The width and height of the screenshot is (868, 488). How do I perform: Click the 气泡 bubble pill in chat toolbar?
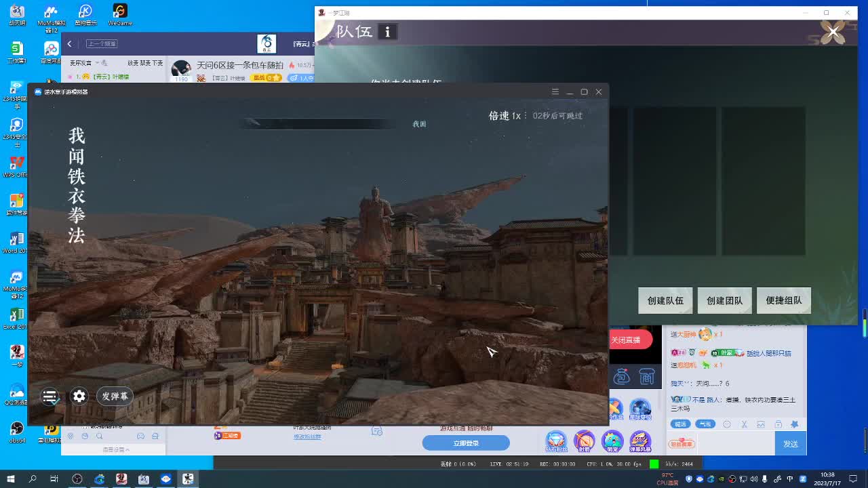705,424
